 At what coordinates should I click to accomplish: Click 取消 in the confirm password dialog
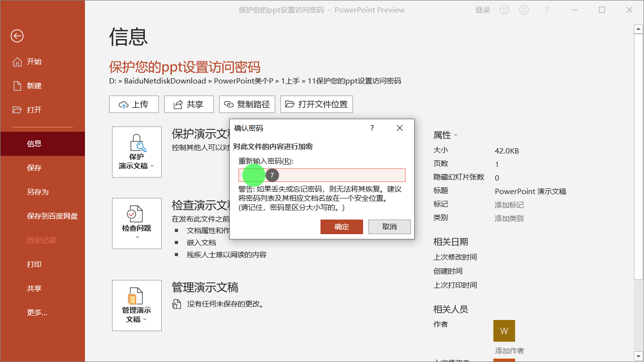point(390,227)
